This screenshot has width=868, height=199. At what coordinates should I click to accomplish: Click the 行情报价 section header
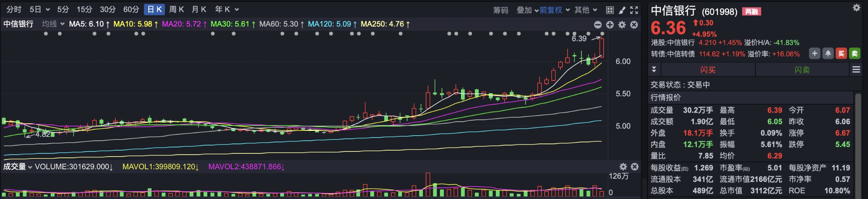(x=665, y=98)
